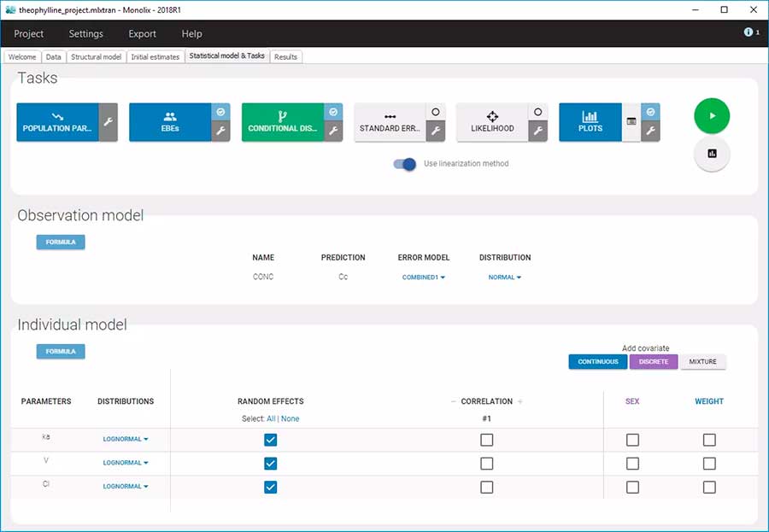Uncheck random effects checkbox for ka

[x=271, y=440]
